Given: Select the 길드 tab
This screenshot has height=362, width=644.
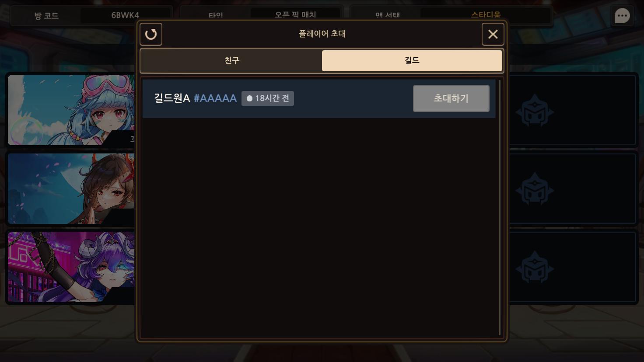Looking at the screenshot, I should click(x=412, y=60).
